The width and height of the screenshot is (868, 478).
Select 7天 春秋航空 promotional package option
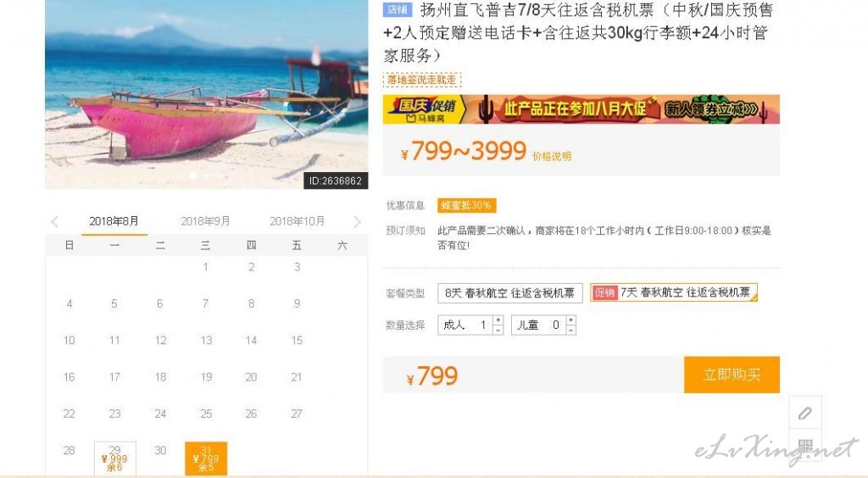(x=674, y=292)
